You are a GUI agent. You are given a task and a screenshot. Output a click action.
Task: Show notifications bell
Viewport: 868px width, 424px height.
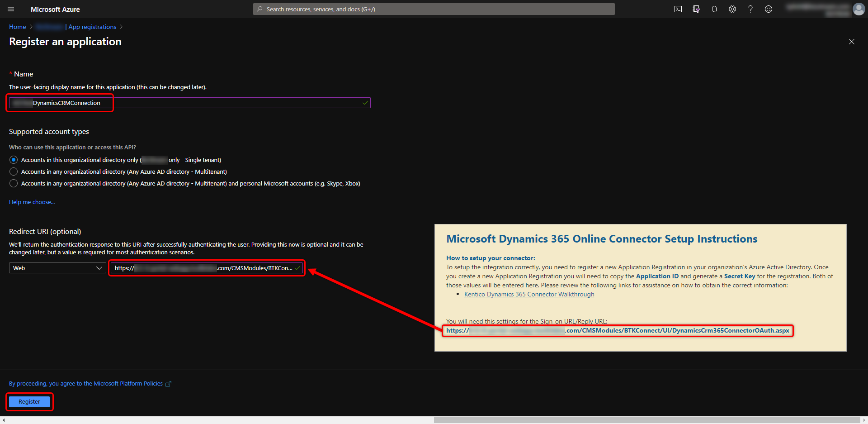(x=714, y=9)
